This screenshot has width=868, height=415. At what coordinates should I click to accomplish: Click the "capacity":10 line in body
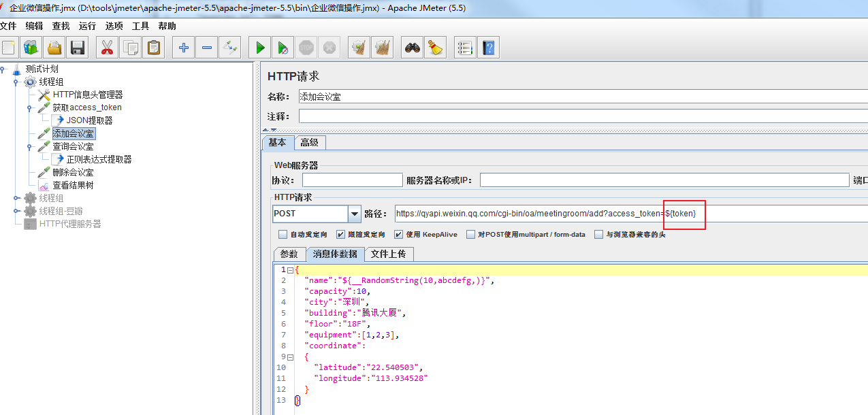pyautogui.click(x=338, y=291)
